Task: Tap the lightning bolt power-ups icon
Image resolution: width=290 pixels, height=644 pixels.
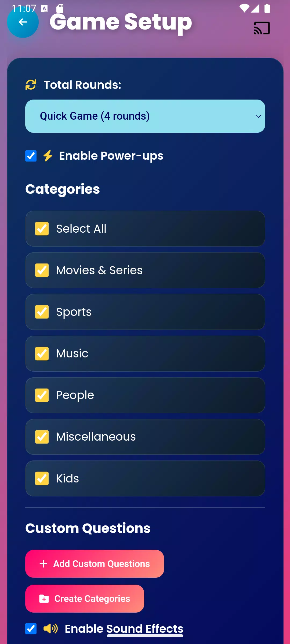Action: tap(48, 156)
